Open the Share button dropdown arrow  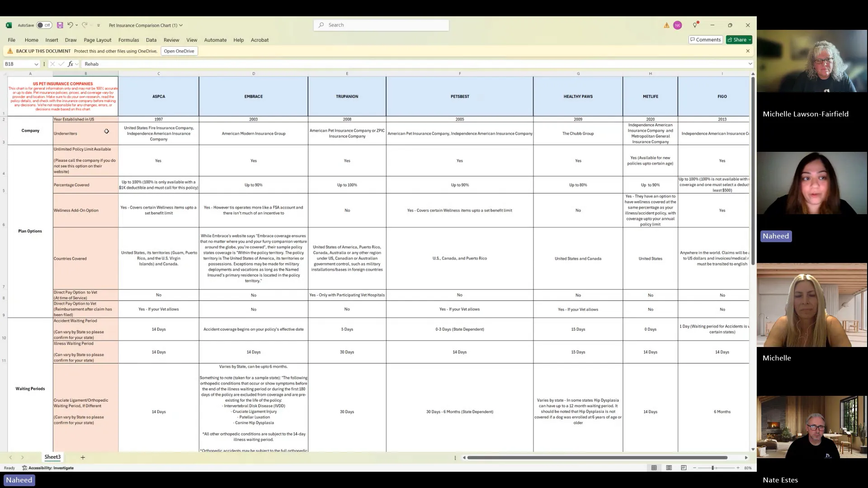coord(750,40)
